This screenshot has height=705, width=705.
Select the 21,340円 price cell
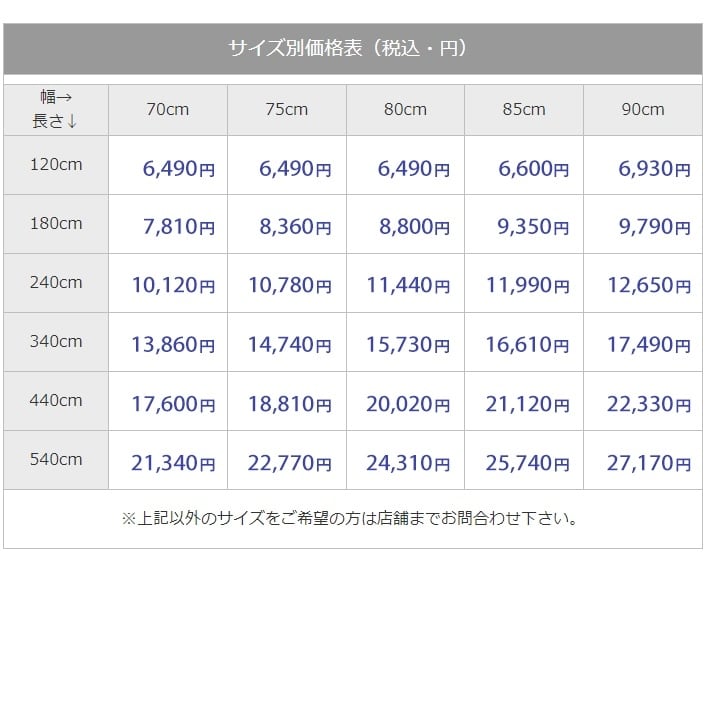(168, 460)
